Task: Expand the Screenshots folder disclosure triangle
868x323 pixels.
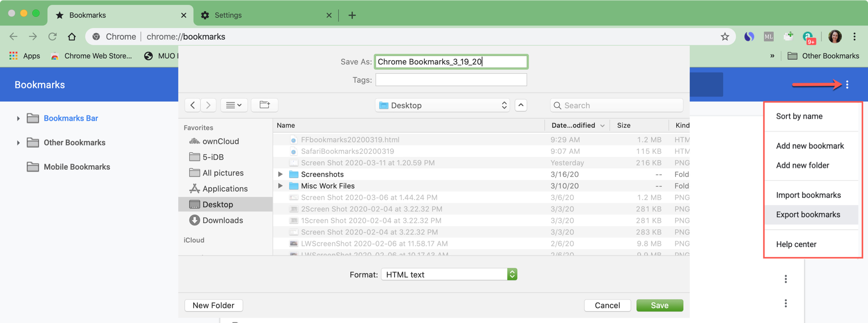Action: (280, 174)
